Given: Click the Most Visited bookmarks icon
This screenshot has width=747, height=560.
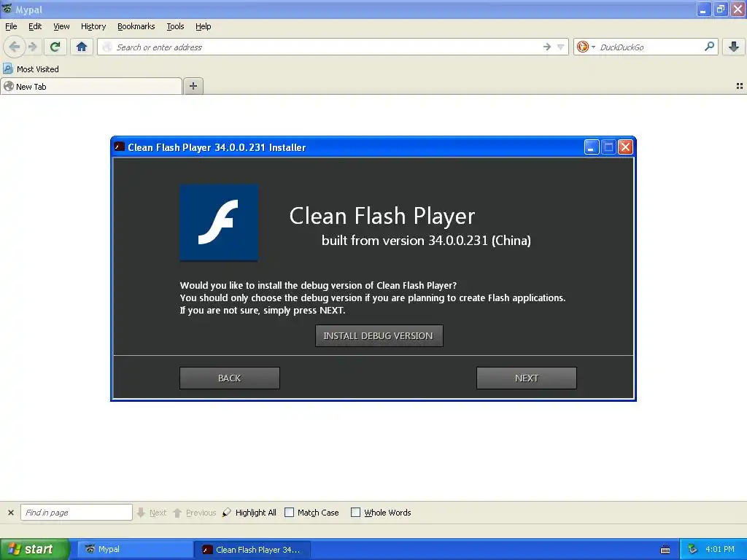Looking at the screenshot, I should tap(8, 69).
